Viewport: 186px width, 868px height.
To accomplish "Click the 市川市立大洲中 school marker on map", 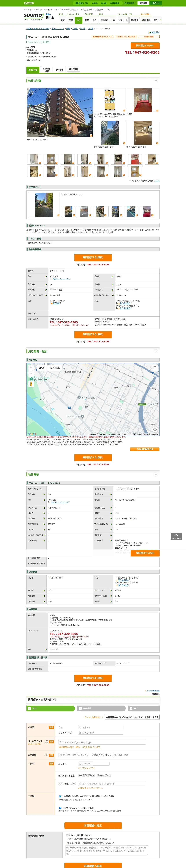I will pyautogui.click(x=82, y=416).
